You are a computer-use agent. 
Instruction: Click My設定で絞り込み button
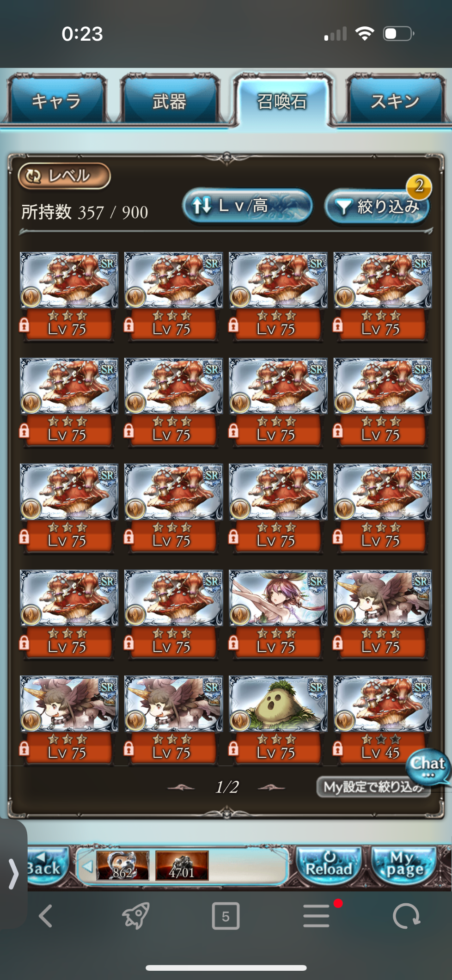click(x=373, y=787)
